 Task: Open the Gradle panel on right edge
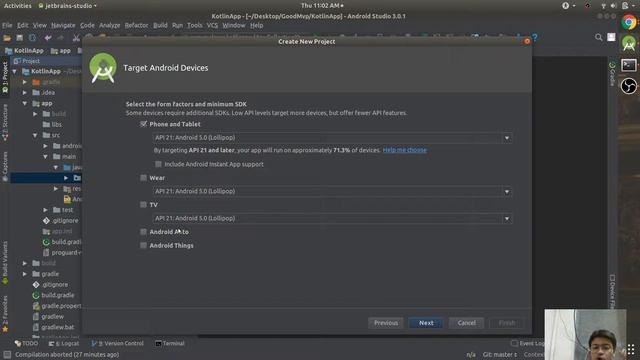click(612, 73)
